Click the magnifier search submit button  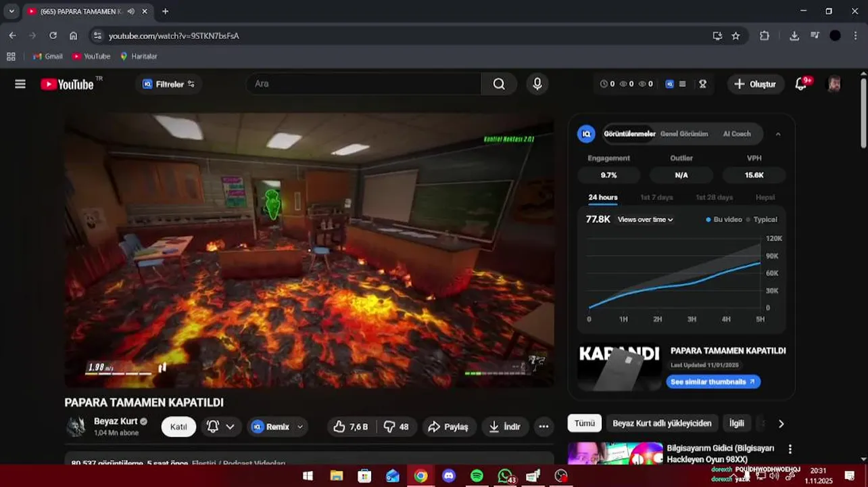click(x=499, y=84)
